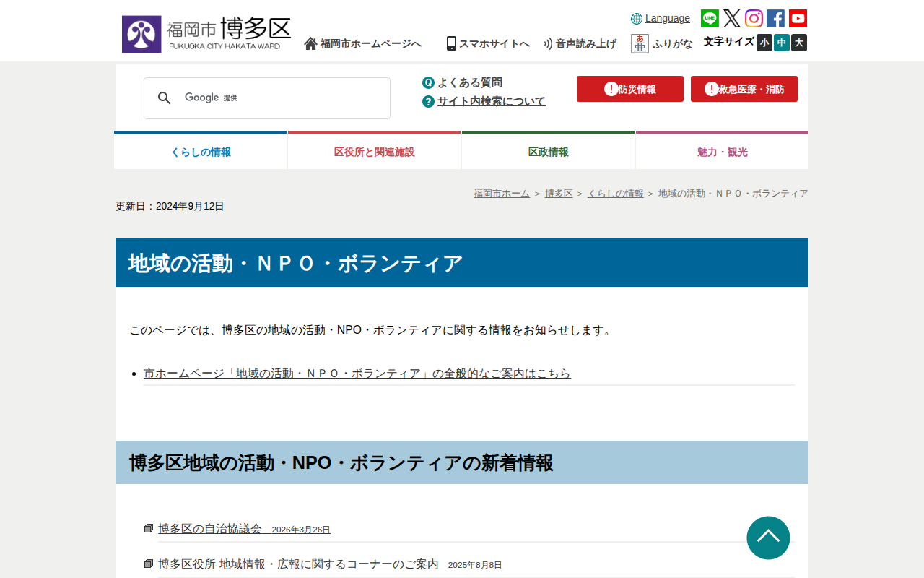The height and width of the screenshot is (578, 924).
Task: Open the Facebook social icon
Action: (x=775, y=18)
